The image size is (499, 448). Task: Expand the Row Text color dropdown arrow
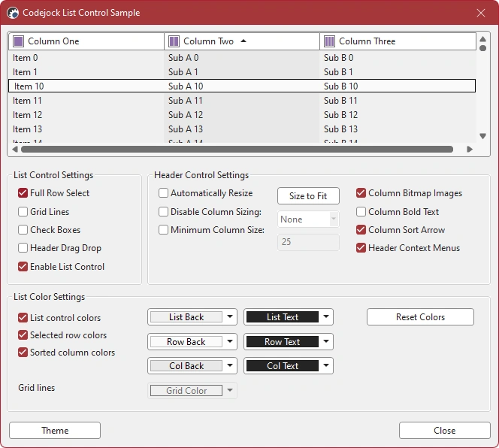[326, 341]
